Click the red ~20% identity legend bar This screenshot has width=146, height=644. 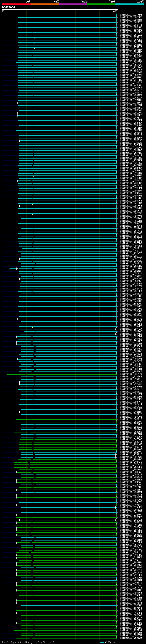click(x=16, y=4)
